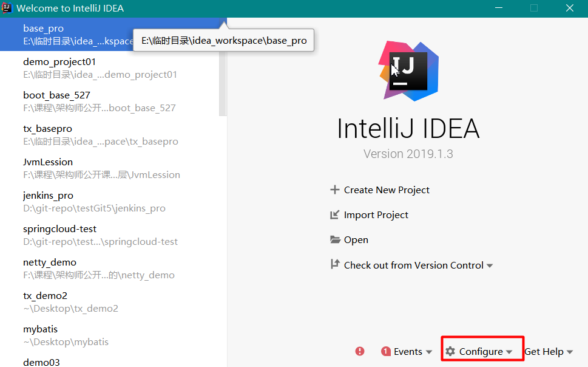Image resolution: width=588 pixels, height=367 pixels.
Task: Click the Create New Project link
Action: click(x=387, y=190)
